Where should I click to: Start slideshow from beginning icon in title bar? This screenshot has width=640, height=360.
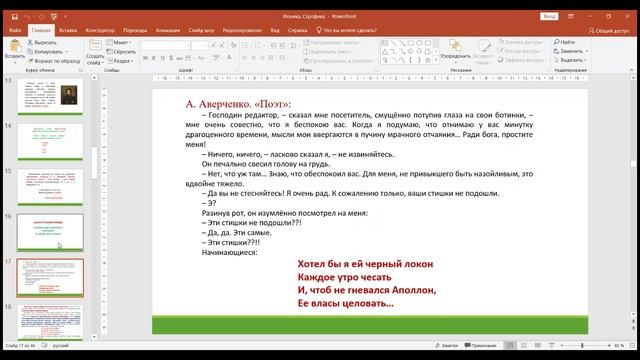tap(53, 17)
